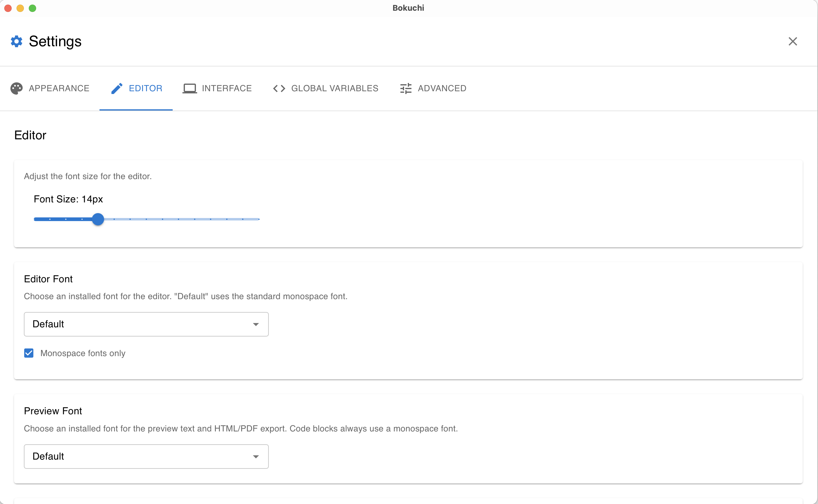Click the macOS green fullscreen window button
The image size is (818, 504).
32,8
